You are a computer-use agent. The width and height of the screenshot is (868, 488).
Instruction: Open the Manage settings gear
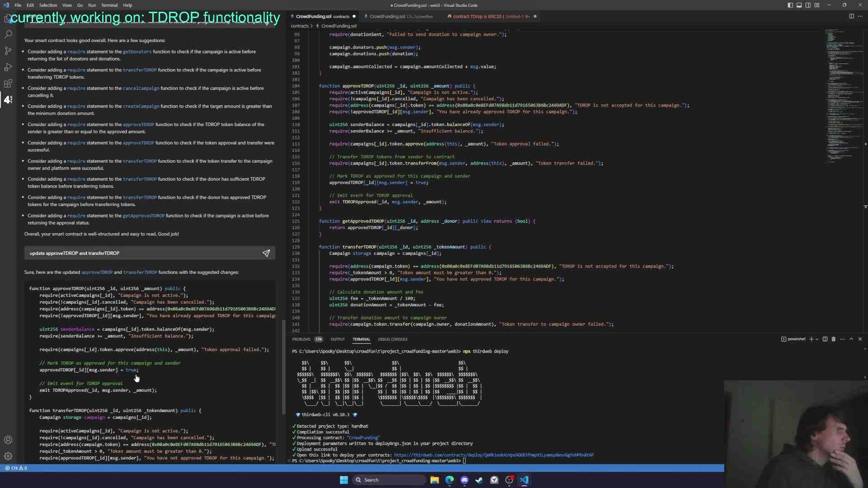pyautogui.click(x=8, y=456)
